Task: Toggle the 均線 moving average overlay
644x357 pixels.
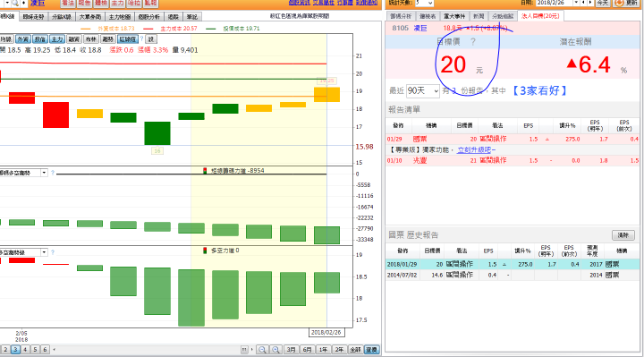Action: pyautogui.click(x=5, y=39)
